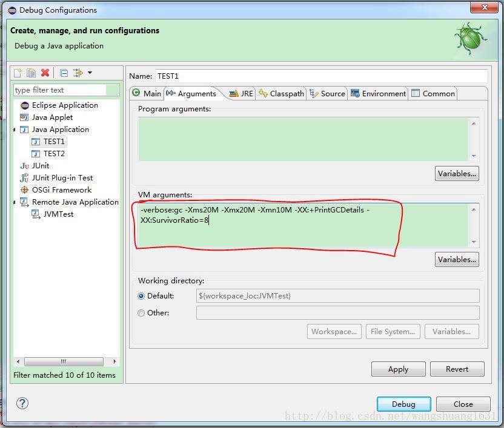Select JUnit Plug-in Test type
The image size is (504, 428).
click(62, 178)
